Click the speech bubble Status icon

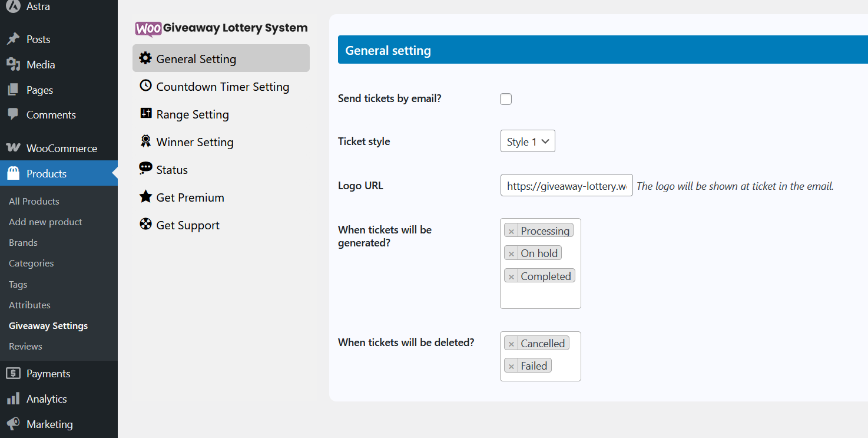[x=145, y=169]
